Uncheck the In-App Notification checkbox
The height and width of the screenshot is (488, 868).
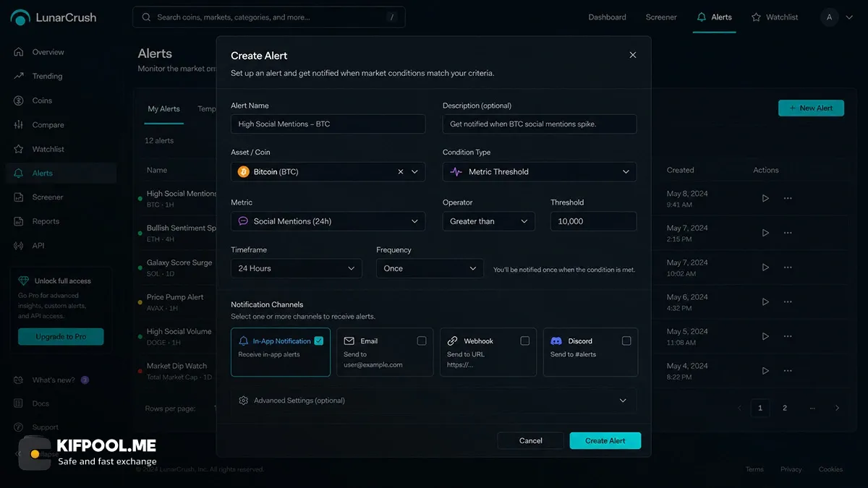pyautogui.click(x=319, y=341)
